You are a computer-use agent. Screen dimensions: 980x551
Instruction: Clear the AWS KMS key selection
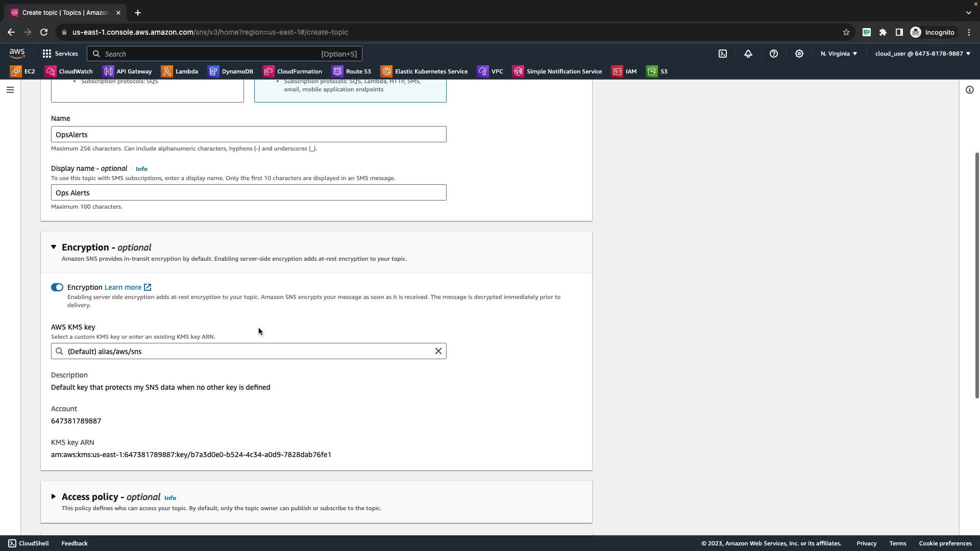(438, 351)
